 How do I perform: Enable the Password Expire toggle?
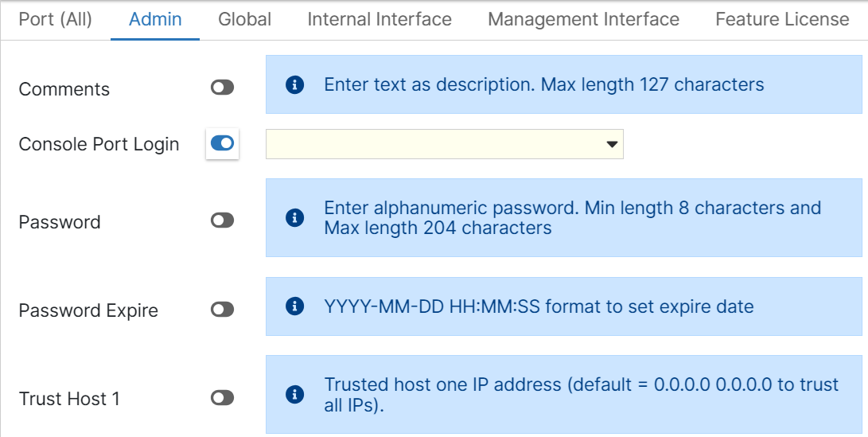(x=223, y=310)
